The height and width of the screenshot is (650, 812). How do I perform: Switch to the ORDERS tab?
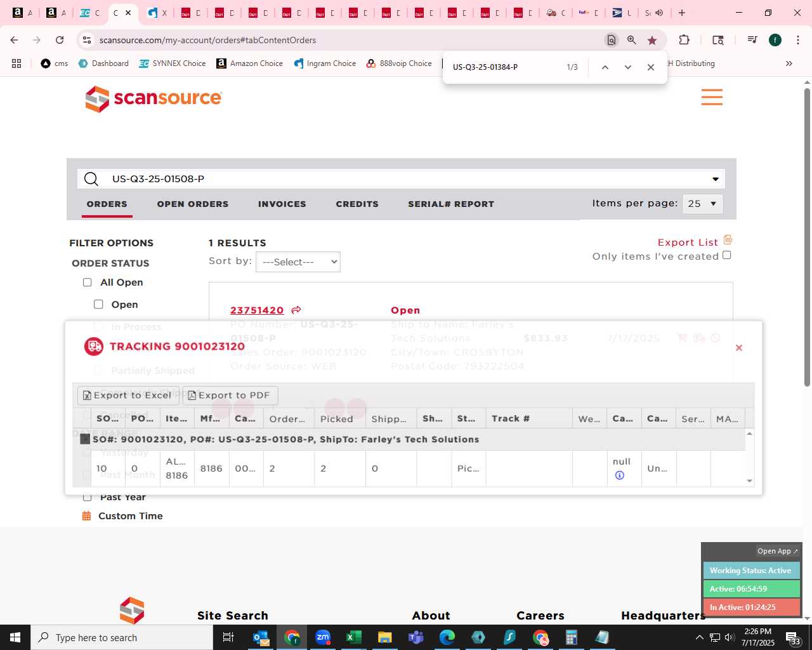(x=107, y=204)
